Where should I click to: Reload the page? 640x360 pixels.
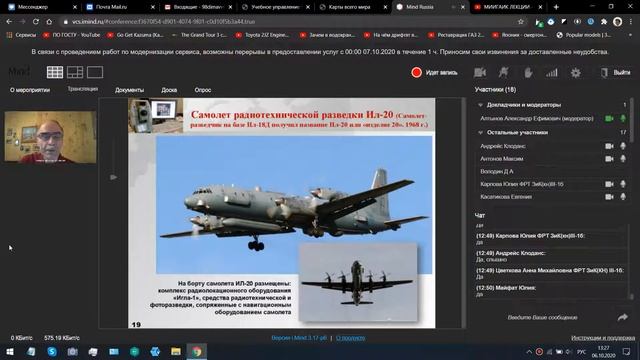[x=36, y=22]
